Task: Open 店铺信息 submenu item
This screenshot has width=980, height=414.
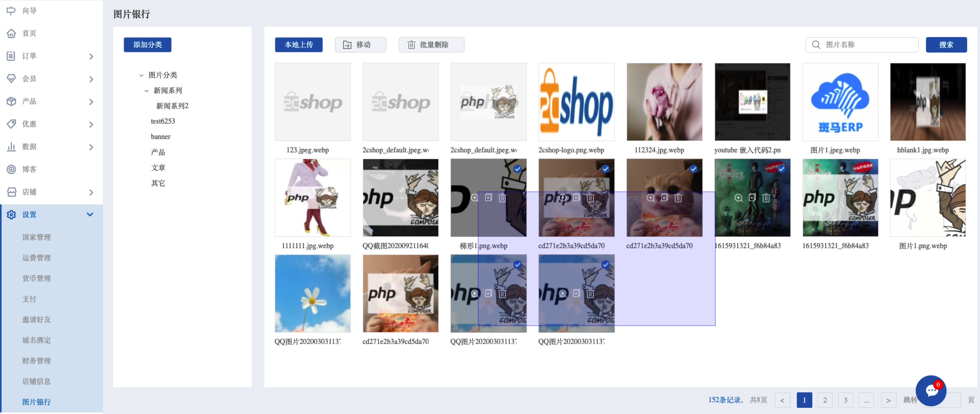Action: [37, 381]
